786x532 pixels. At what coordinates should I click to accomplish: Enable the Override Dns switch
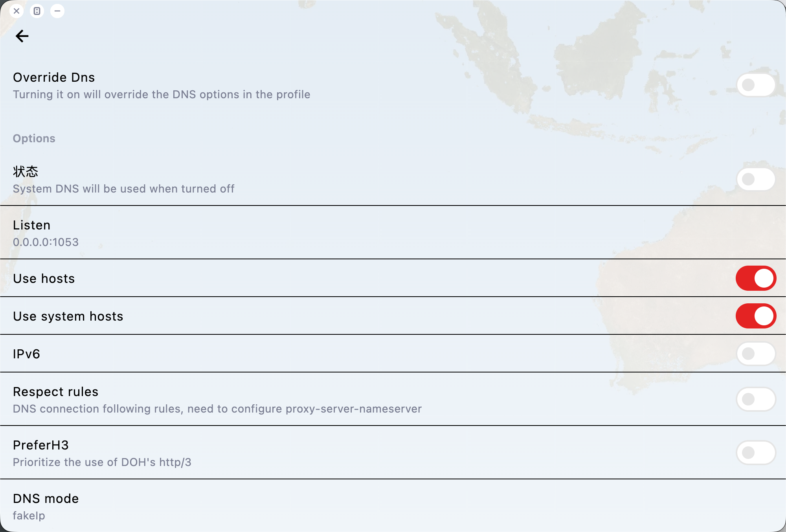coord(755,85)
